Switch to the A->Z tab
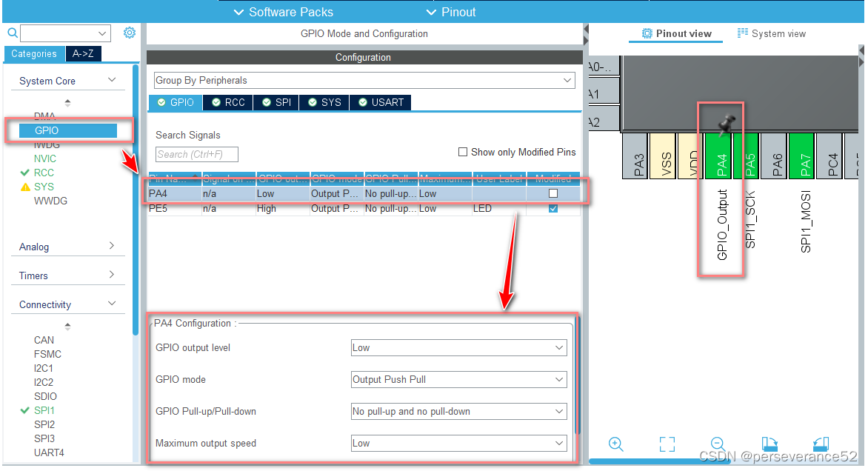 (83, 53)
